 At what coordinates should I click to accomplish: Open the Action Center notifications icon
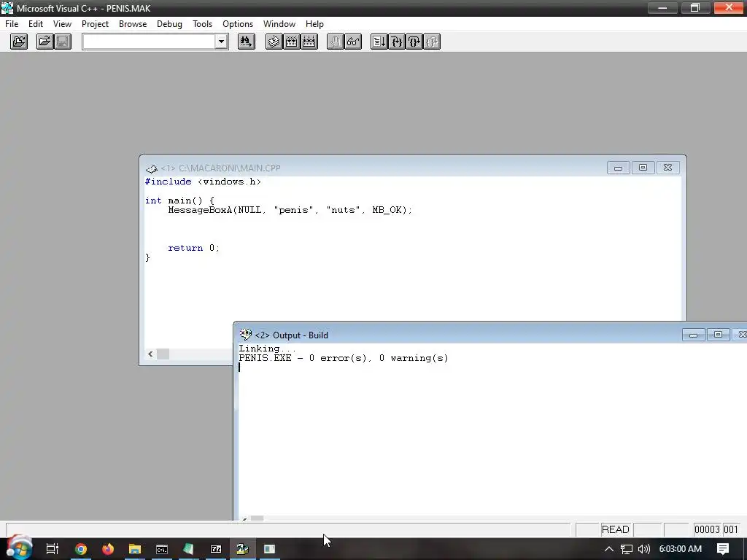click(723, 549)
